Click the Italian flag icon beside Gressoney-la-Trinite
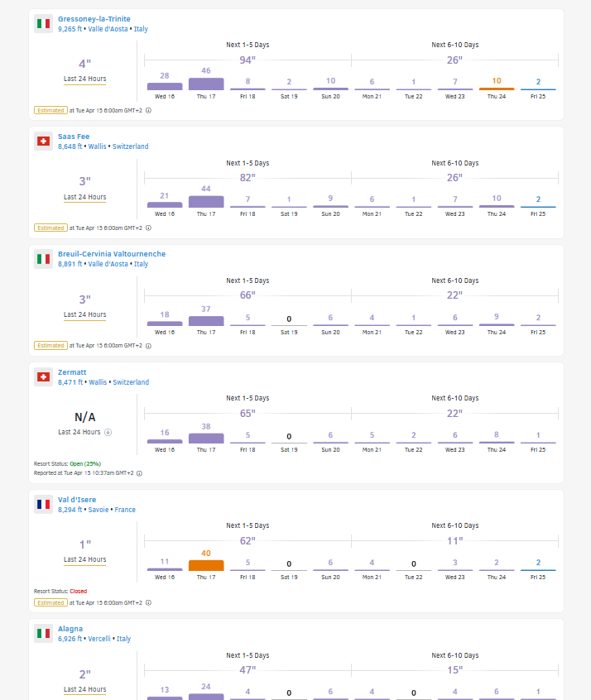Image resolution: width=591 pixels, height=700 pixels. (x=43, y=23)
